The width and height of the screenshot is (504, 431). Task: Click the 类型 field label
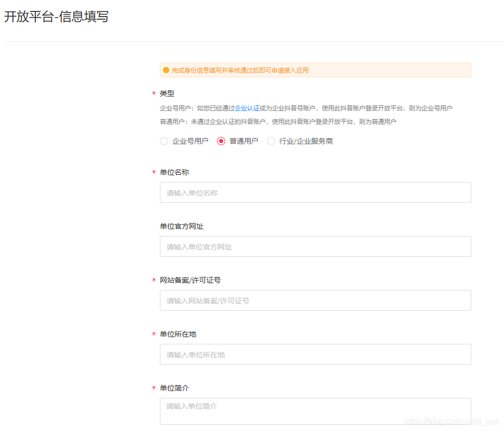coord(167,93)
